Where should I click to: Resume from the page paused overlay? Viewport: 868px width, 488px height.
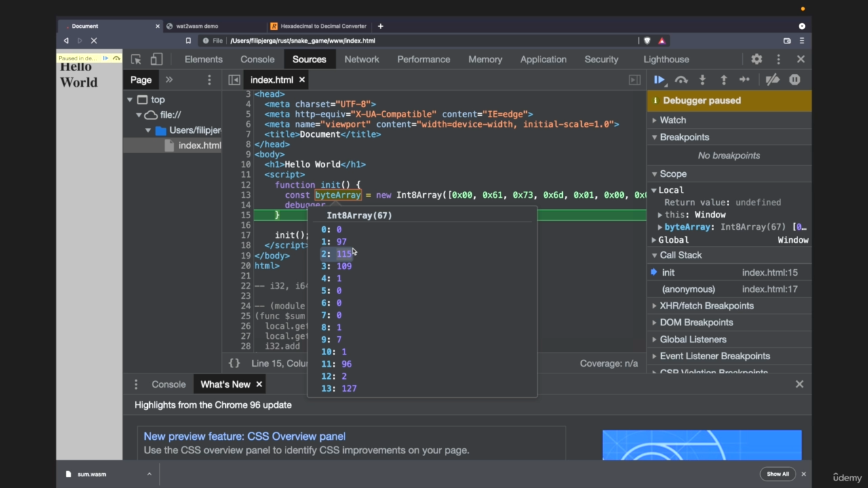pyautogui.click(x=105, y=58)
